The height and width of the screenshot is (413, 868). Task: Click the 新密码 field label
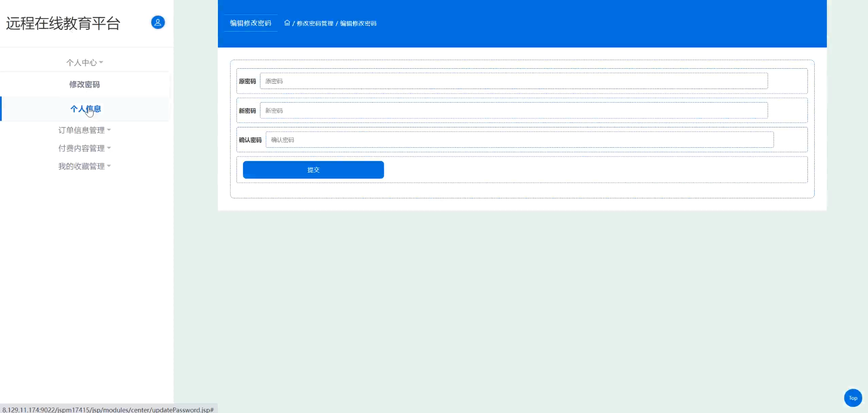[x=247, y=111]
